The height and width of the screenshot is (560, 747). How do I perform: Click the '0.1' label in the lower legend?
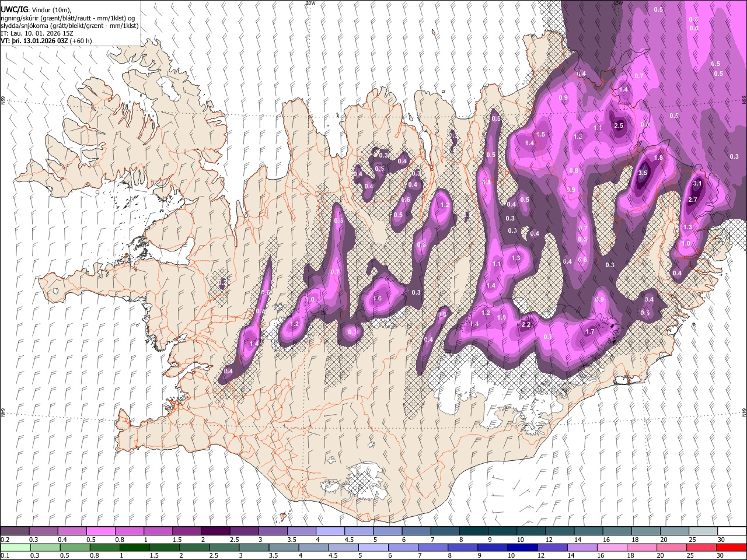coord(5,555)
